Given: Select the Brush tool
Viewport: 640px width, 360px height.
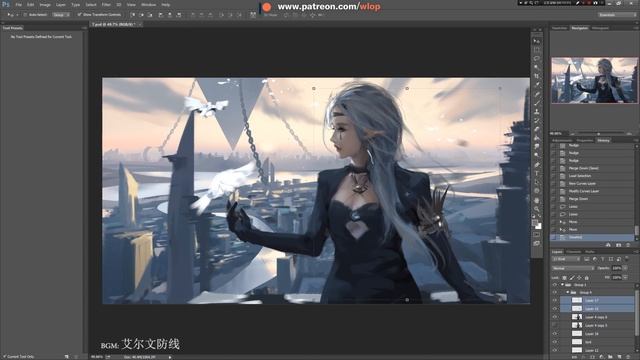Looking at the screenshot, I should point(537,103).
